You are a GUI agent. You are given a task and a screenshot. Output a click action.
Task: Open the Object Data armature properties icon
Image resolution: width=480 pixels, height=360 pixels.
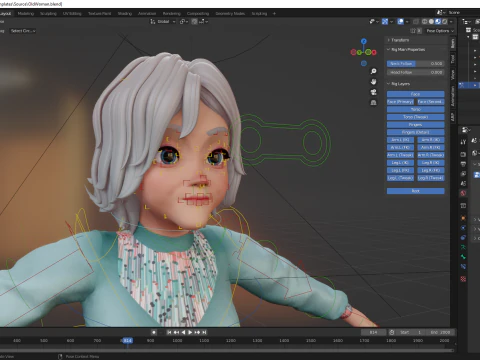(x=463, y=247)
